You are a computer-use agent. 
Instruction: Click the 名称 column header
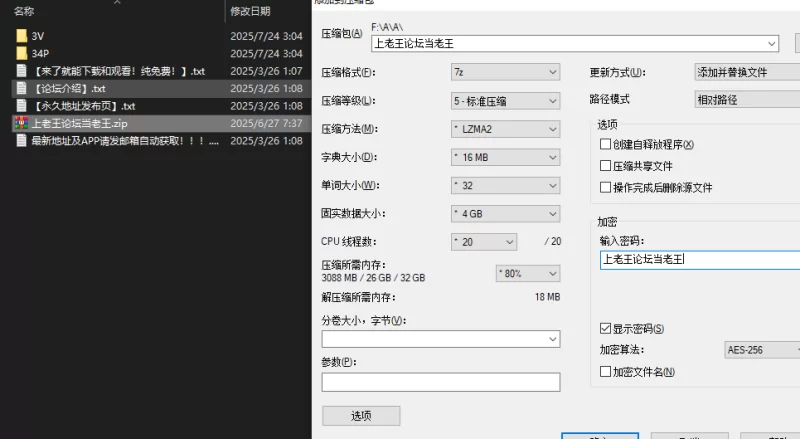point(24,11)
